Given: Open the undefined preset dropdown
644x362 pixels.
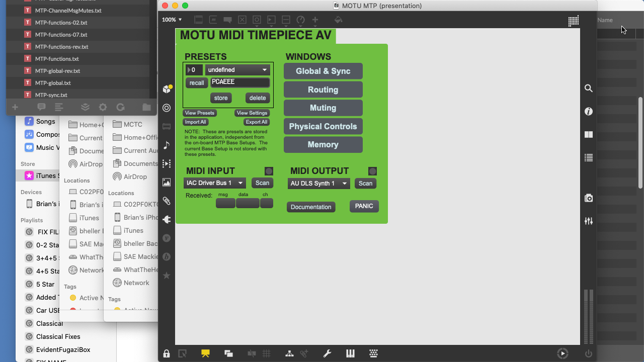Looking at the screenshot, I should [237, 70].
